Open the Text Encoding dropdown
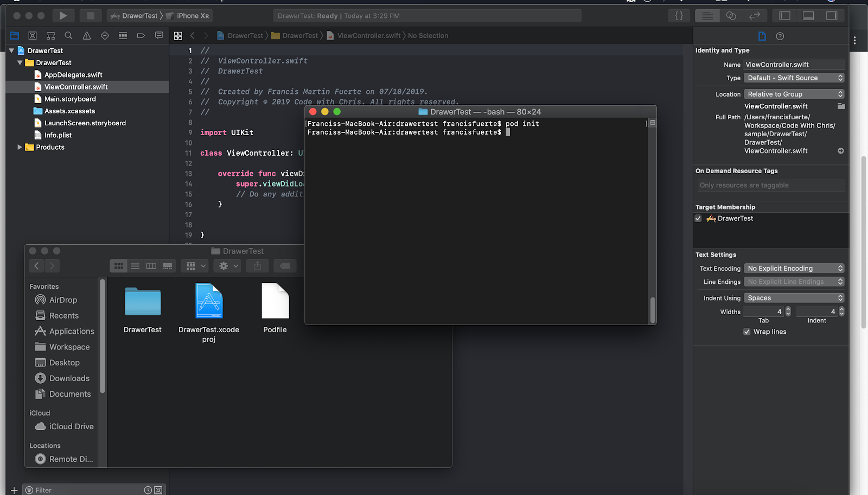 click(794, 269)
